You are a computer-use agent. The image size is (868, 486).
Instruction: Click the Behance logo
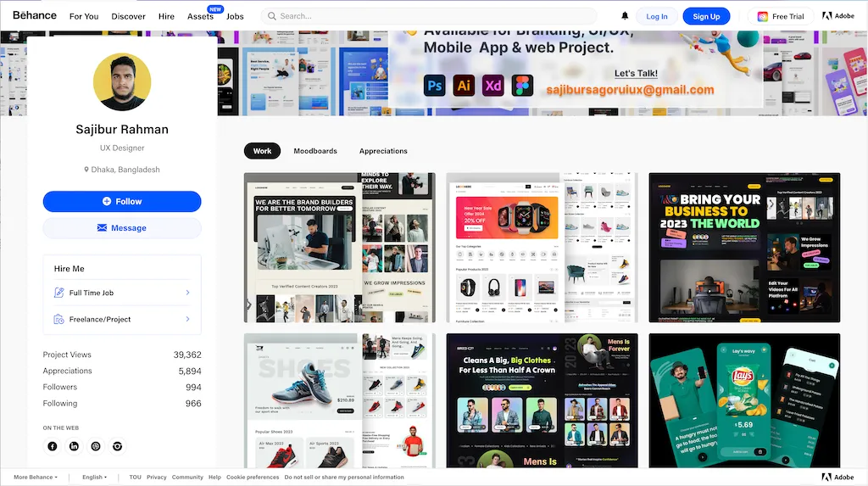point(34,15)
